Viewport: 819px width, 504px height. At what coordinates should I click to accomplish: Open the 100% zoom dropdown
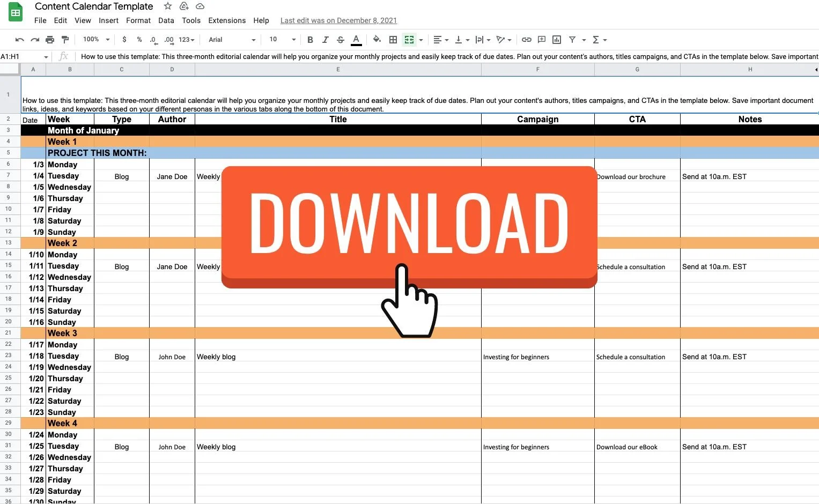(96, 40)
